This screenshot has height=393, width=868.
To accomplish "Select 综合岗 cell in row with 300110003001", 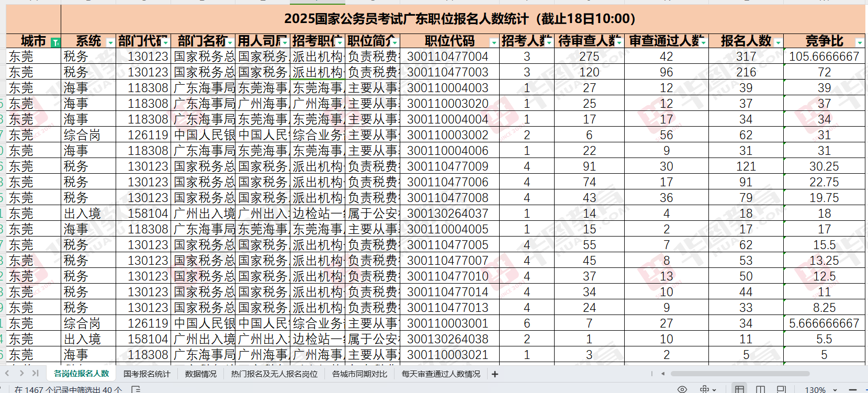I will pyautogui.click(x=88, y=323).
